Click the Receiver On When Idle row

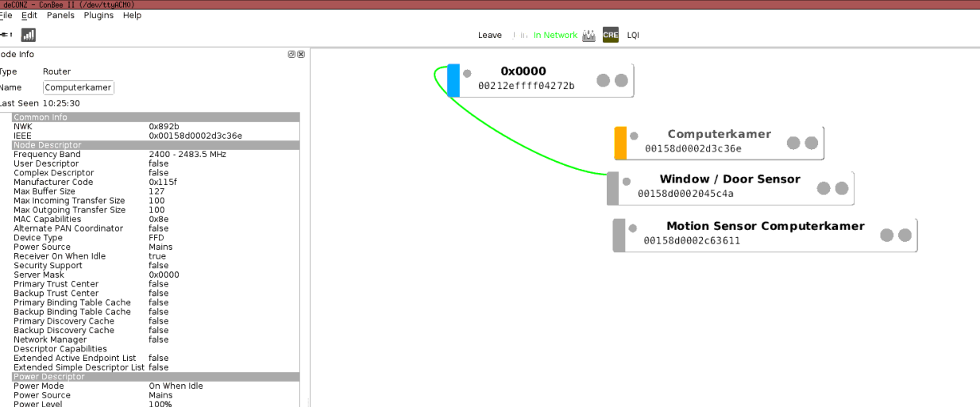point(156,256)
